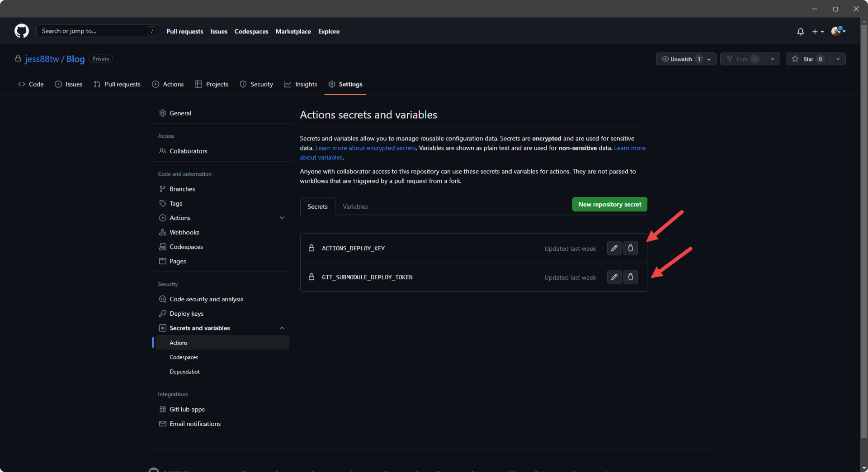Viewport: 868px width, 472px height.
Task: Open the Security repository tab
Action: (x=256, y=84)
